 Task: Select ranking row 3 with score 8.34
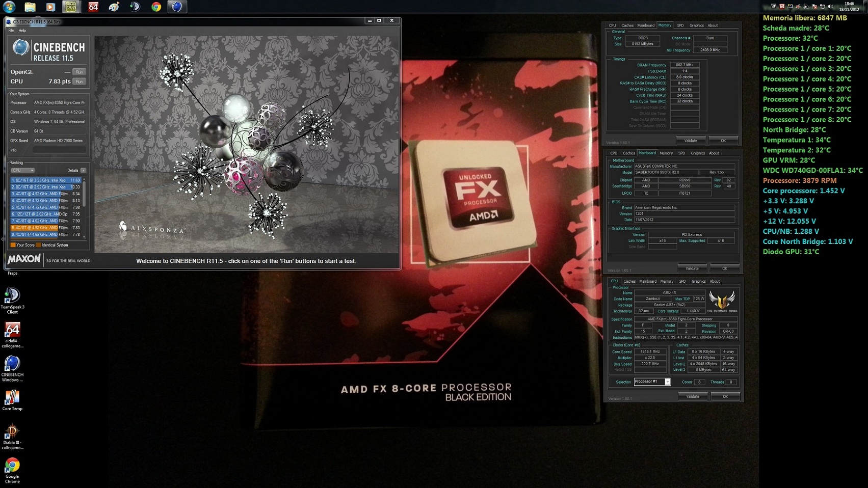click(x=46, y=194)
